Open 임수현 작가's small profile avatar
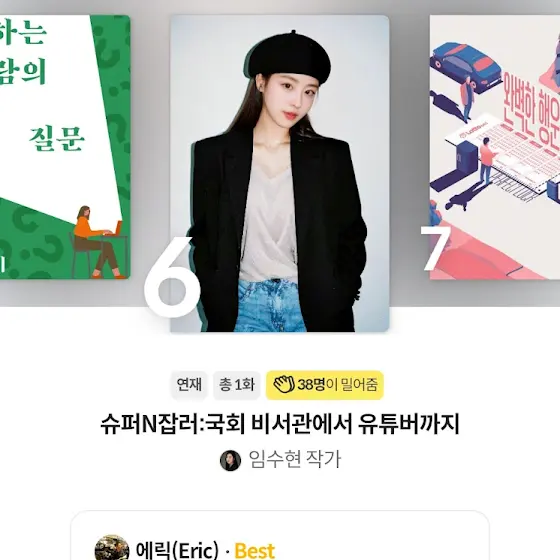 coord(230,460)
